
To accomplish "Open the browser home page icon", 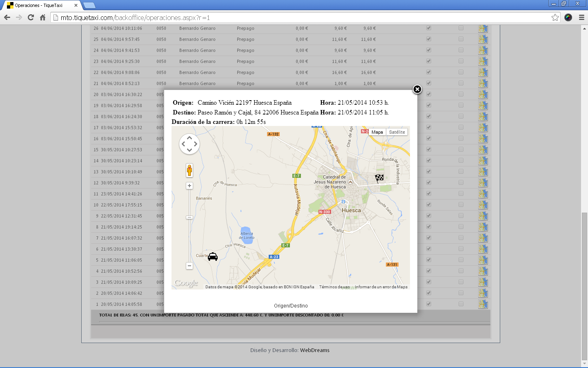I will (x=42, y=18).
